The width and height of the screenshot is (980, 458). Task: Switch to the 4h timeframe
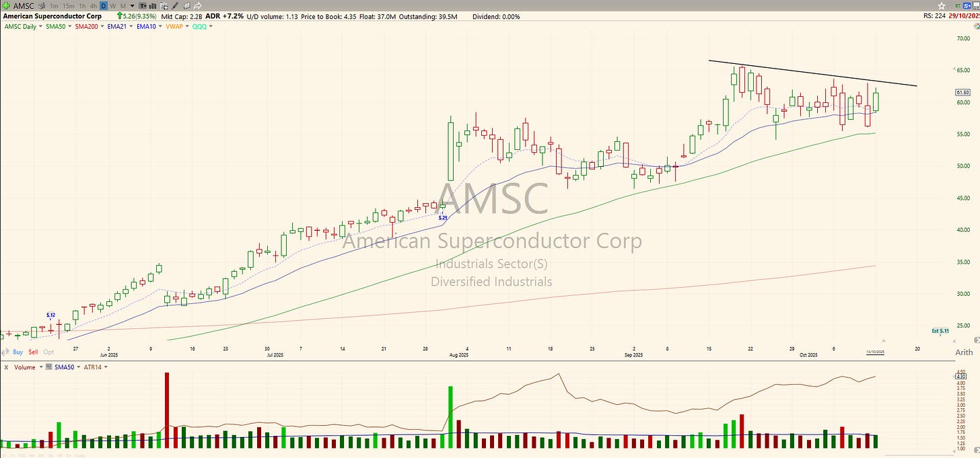[x=93, y=6]
